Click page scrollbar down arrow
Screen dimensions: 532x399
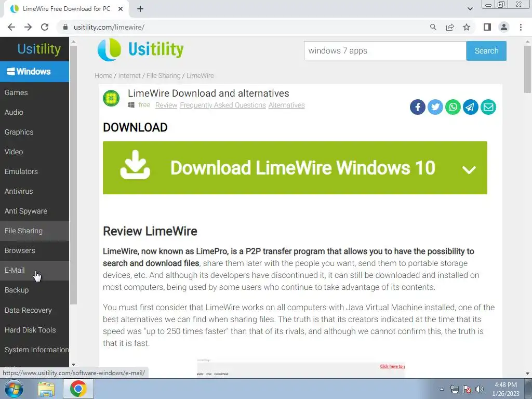coord(527,374)
